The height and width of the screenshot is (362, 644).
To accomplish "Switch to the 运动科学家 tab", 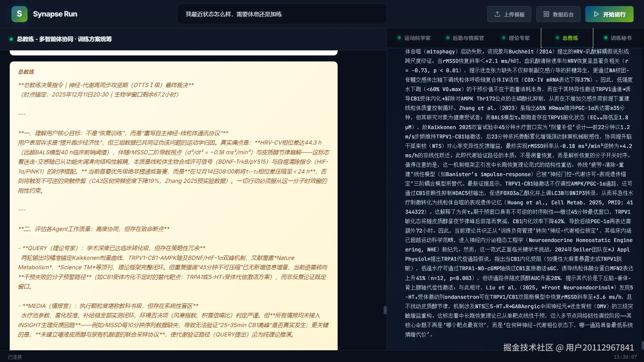I will click(x=417, y=38).
